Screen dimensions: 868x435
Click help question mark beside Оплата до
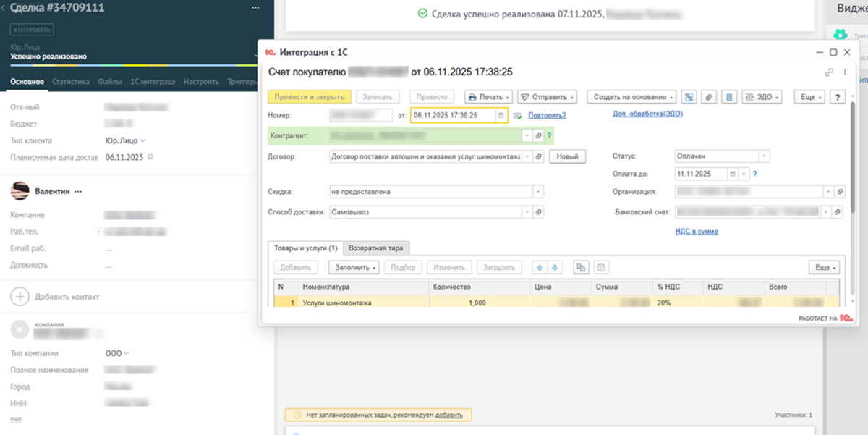pyautogui.click(x=754, y=174)
